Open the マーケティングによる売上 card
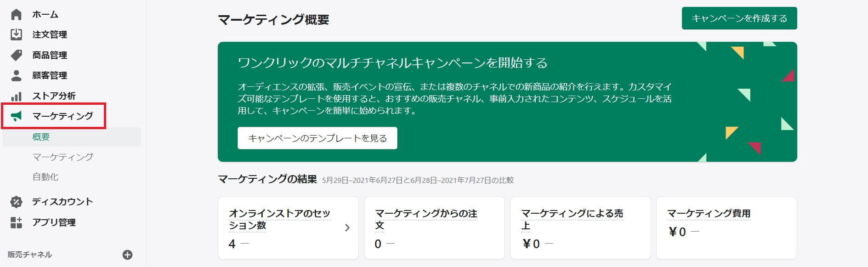Image resolution: width=868 pixels, height=267 pixels. pyautogui.click(x=580, y=228)
